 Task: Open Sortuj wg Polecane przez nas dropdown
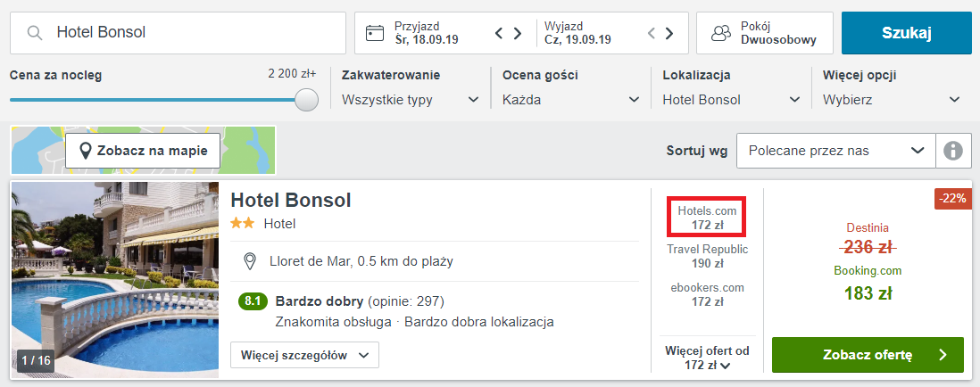(x=836, y=151)
